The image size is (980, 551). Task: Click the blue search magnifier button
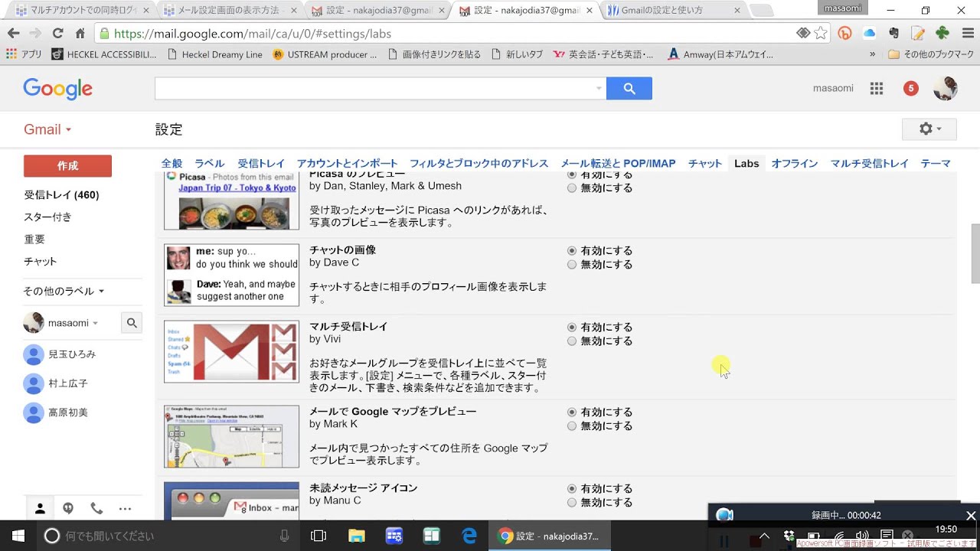629,88
